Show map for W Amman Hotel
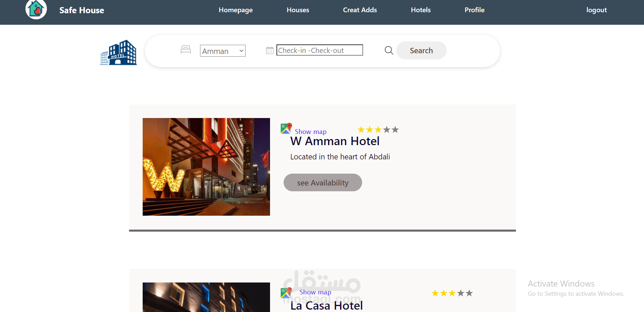This screenshot has width=644, height=312. pos(310,132)
